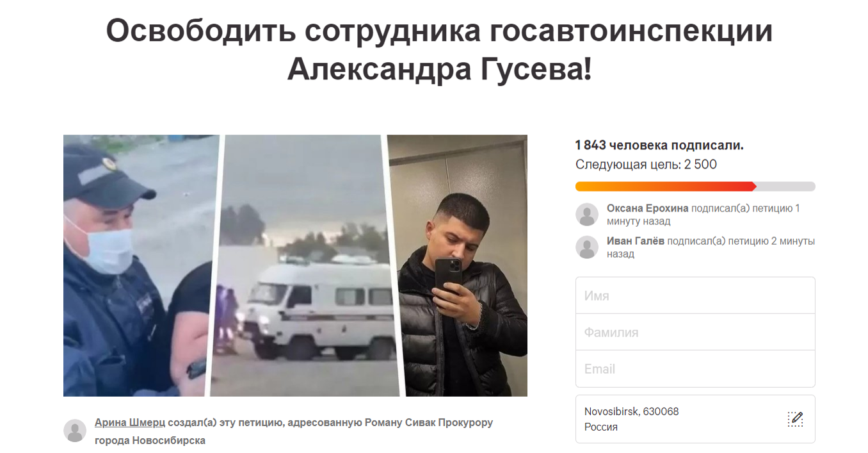Screen dimensions: 868x453
Task: Click the orange signature progress bar
Action: (x=666, y=186)
